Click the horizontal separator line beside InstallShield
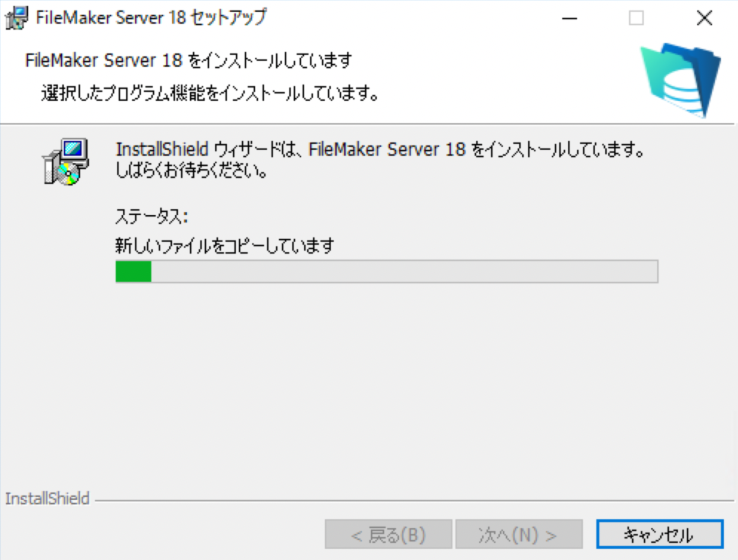Viewport: 738px width, 560px height. pyautogui.click(x=415, y=501)
